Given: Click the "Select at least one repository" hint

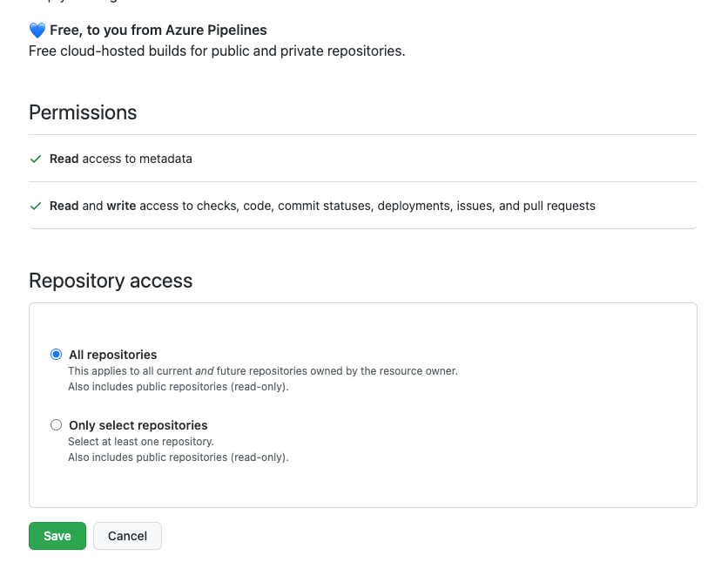Looking at the screenshot, I should point(140,442).
